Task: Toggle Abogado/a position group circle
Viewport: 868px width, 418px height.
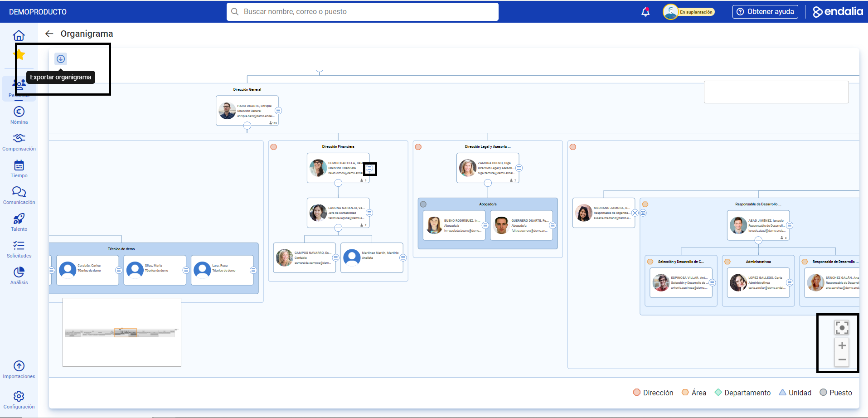Action: click(x=423, y=204)
